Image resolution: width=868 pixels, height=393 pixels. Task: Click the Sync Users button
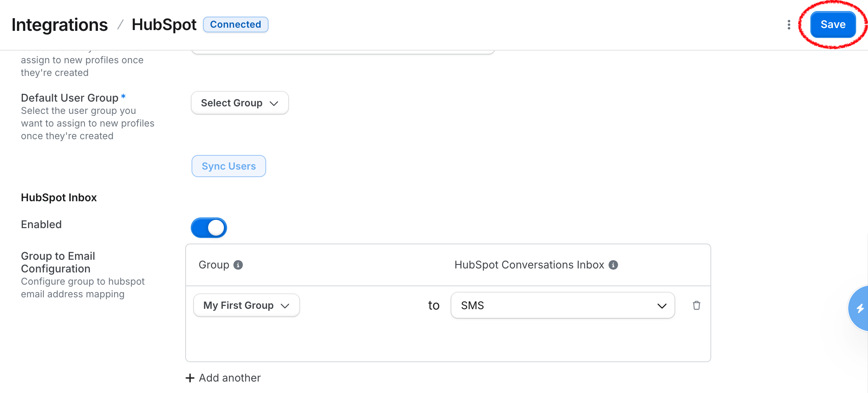point(229,166)
